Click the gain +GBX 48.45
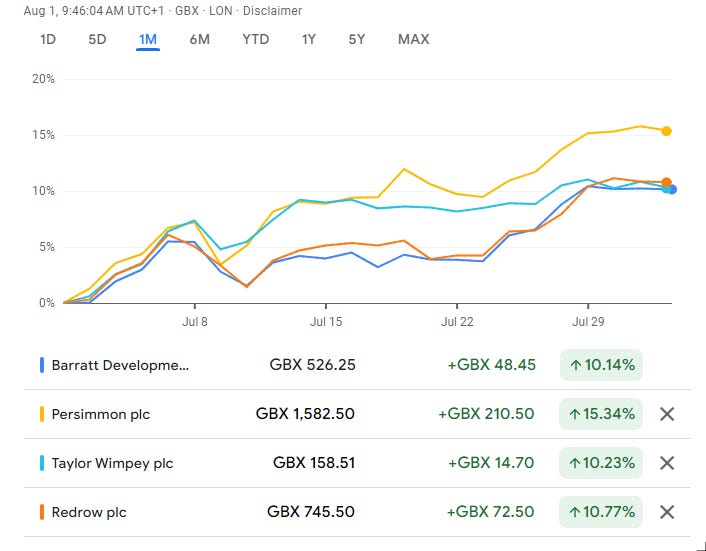Image resolution: width=706 pixels, height=551 pixels. pos(492,365)
